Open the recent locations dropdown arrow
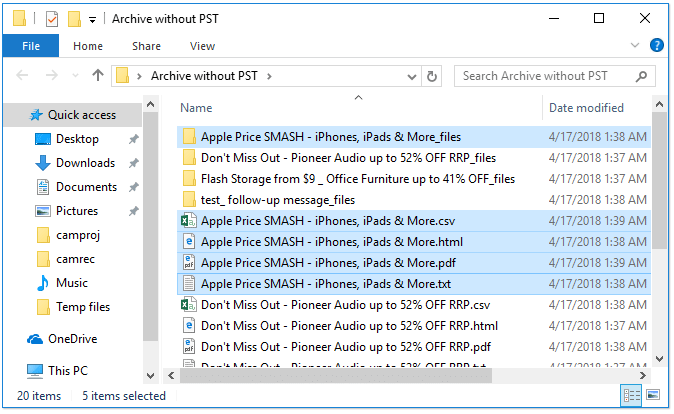The image size is (674, 414). point(75,77)
